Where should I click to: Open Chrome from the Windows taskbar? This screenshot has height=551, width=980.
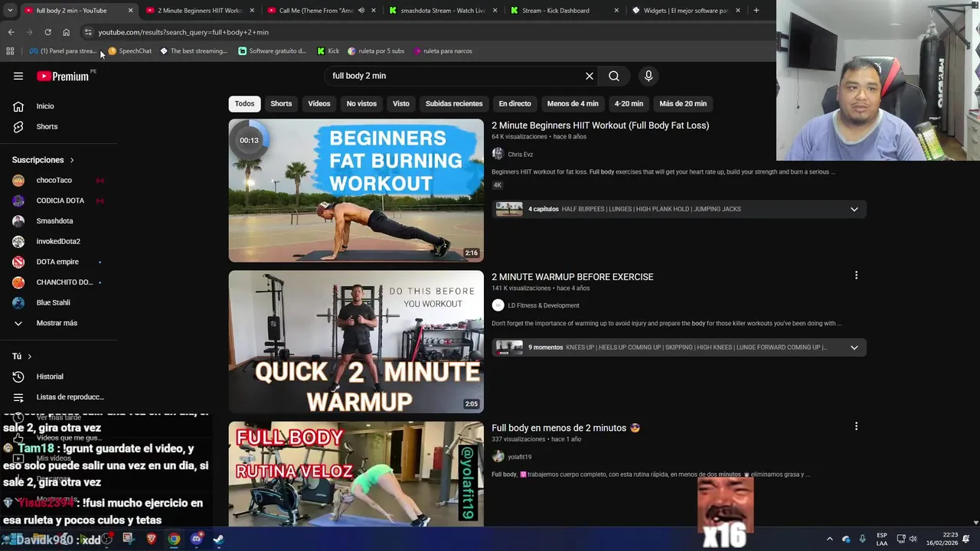pyautogui.click(x=175, y=540)
